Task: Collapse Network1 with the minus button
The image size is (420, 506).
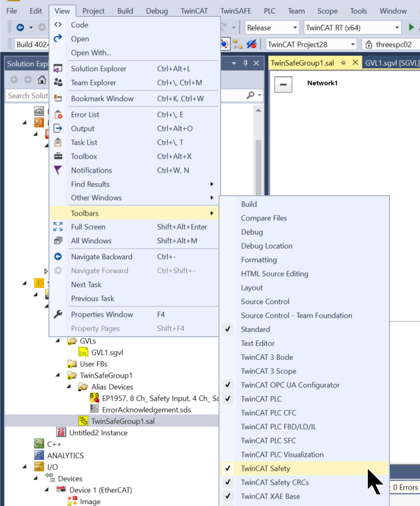Action: pos(283,85)
